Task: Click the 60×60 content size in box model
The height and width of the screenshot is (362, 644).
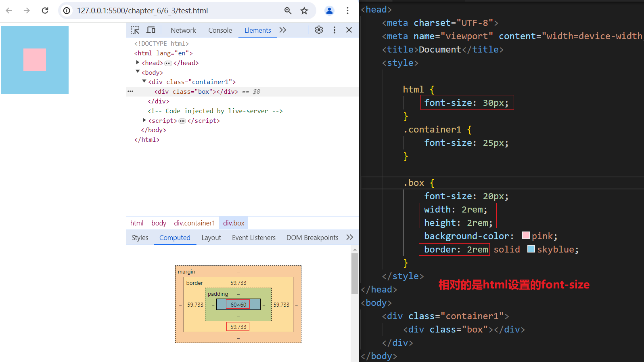Action: click(238, 305)
